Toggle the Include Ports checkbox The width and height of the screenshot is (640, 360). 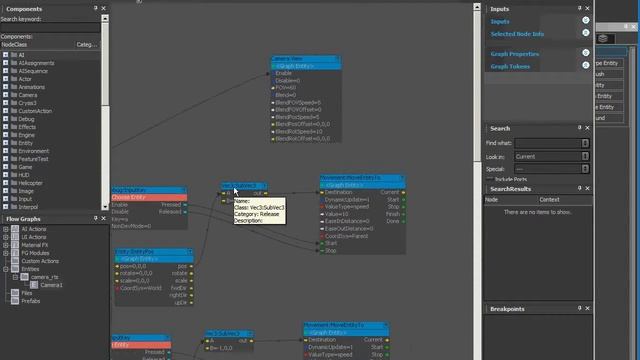[490, 179]
